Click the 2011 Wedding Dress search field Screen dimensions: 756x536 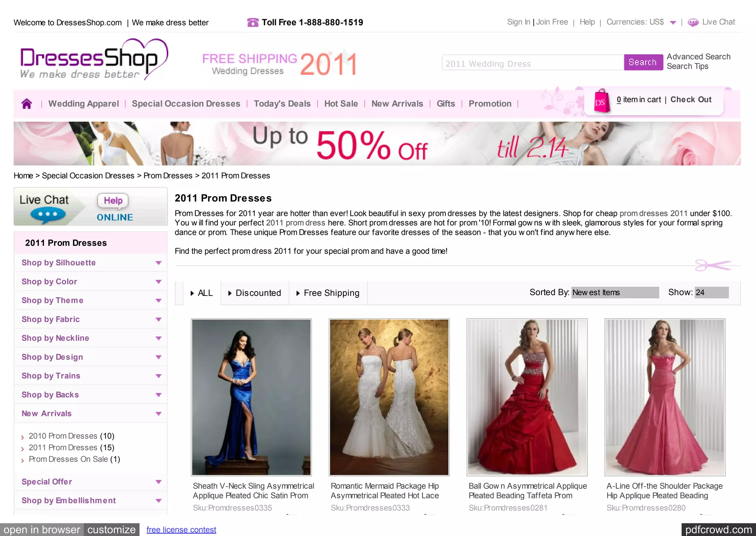coord(533,63)
